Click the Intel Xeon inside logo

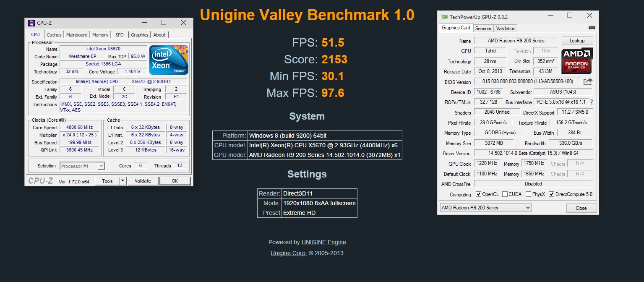[x=169, y=60]
